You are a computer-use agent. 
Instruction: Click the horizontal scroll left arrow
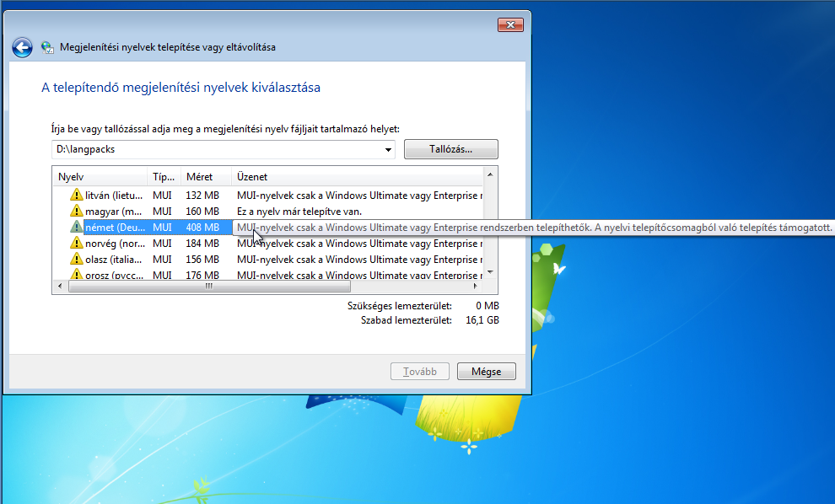tap(60, 287)
